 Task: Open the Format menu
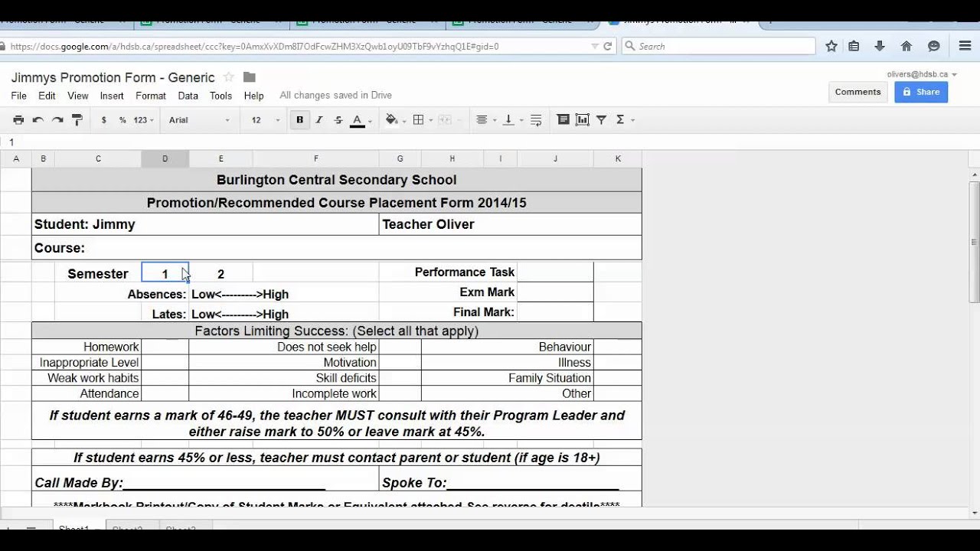pyautogui.click(x=151, y=96)
